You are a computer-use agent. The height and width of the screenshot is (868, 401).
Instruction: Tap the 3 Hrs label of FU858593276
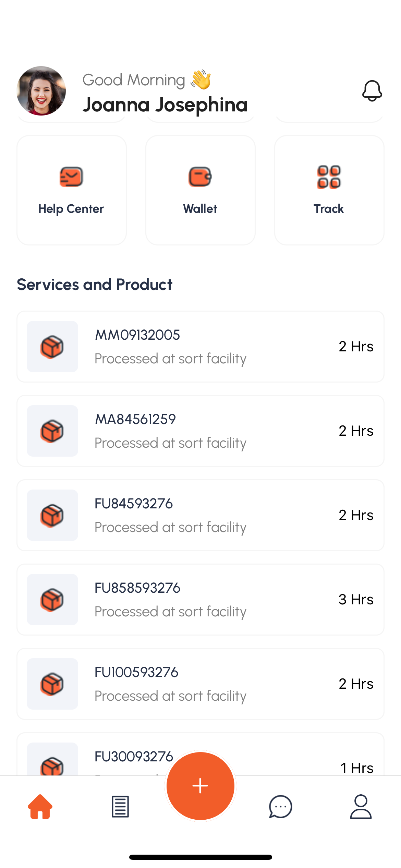(356, 600)
